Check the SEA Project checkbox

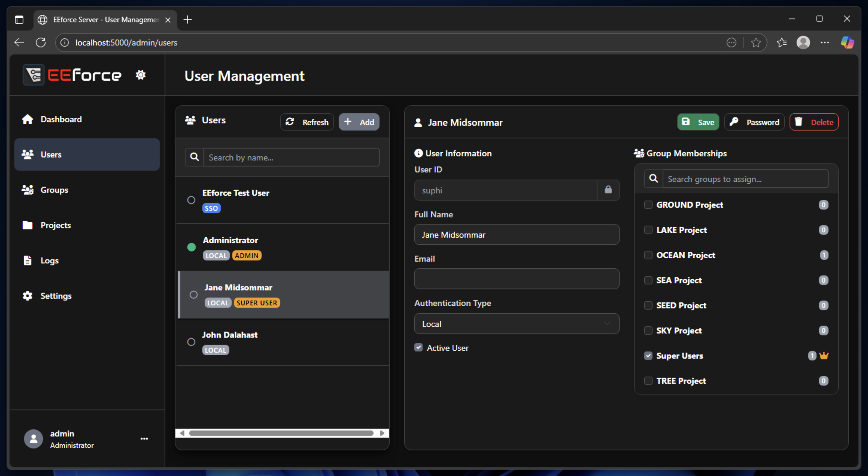click(648, 280)
